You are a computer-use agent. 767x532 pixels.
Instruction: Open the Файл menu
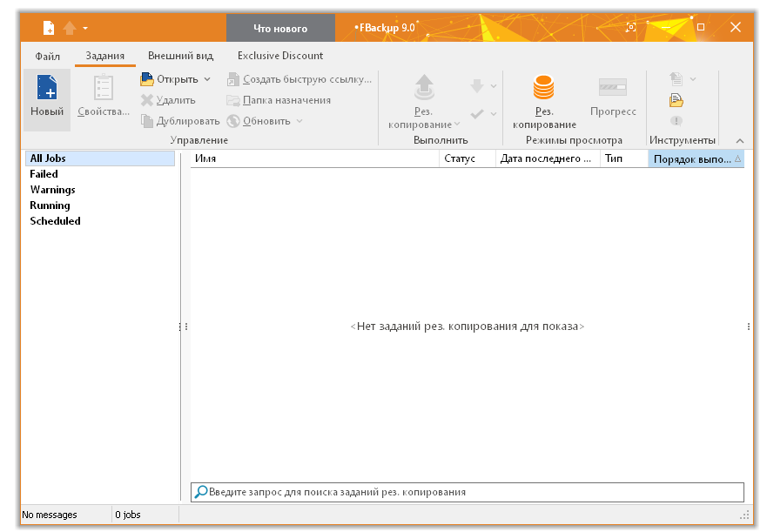tap(48, 56)
